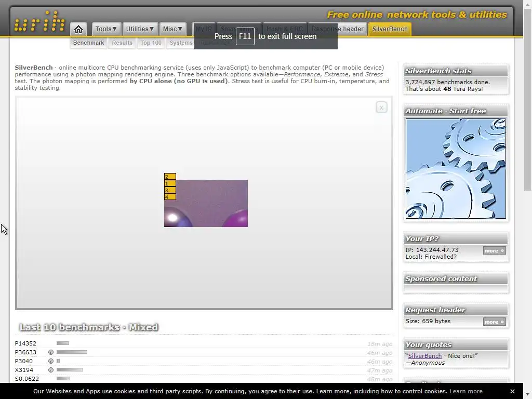
Task: Switch to the Benchmark sub-tab
Action: tap(88, 43)
